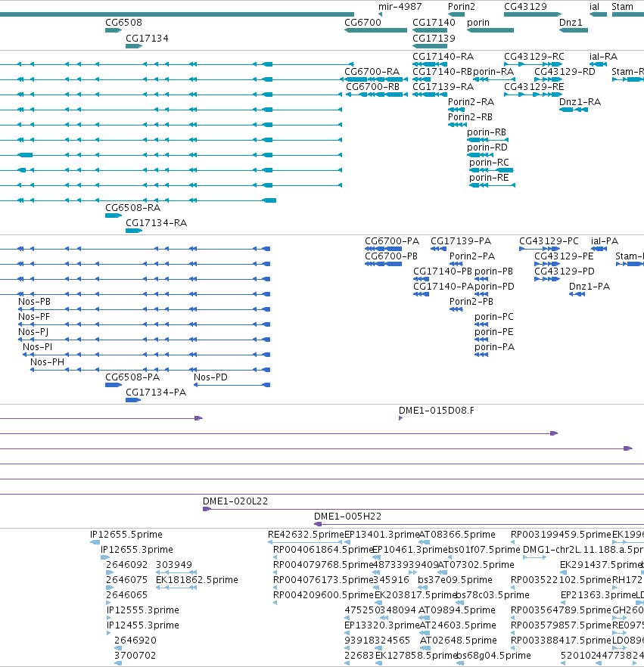Click the CG17134-PA protein label
Screen dimensions: 644x667
click(156, 392)
